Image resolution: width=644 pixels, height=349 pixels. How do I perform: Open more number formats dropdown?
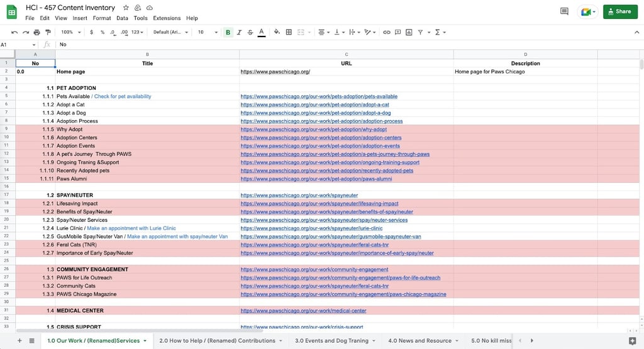[x=137, y=32]
